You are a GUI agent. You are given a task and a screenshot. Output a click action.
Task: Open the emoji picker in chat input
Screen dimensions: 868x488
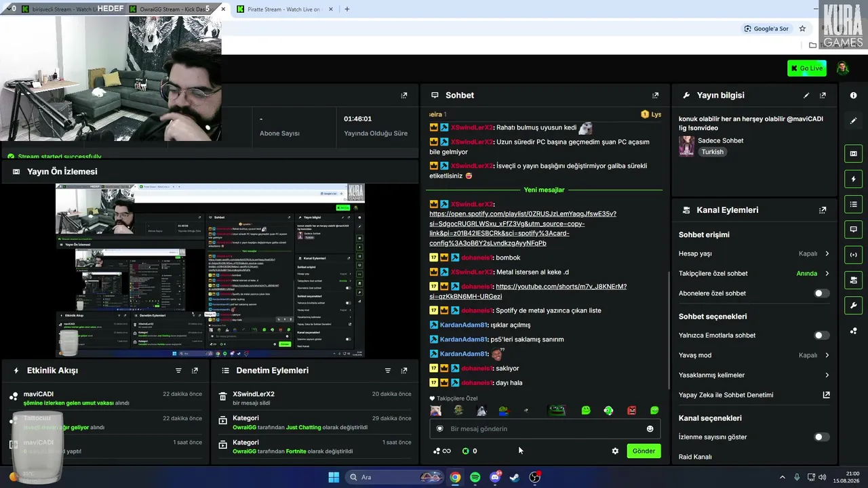pyautogui.click(x=650, y=429)
